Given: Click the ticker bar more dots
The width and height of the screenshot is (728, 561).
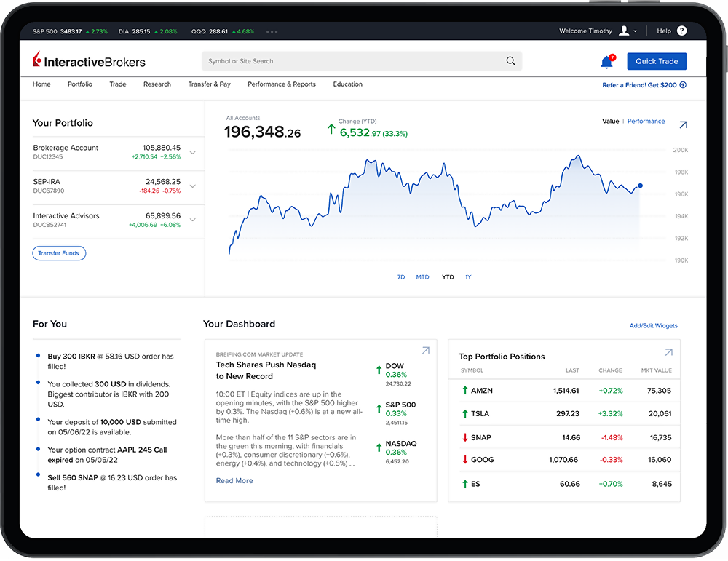Looking at the screenshot, I should 272,32.
